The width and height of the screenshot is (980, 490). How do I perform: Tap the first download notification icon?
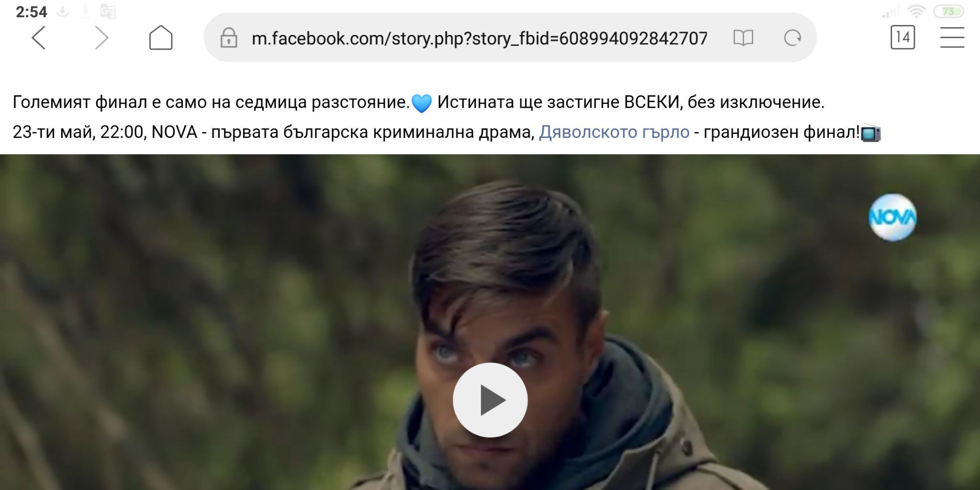click(x=63, y=11)
